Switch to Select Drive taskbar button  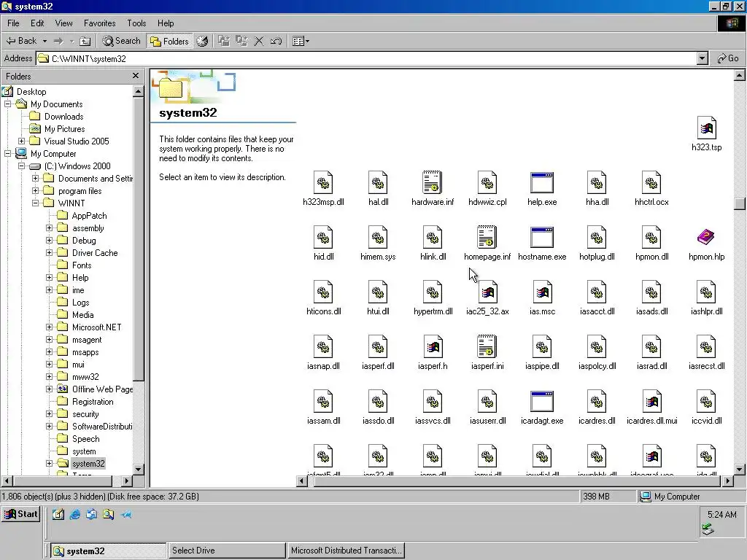coord(227,551)
